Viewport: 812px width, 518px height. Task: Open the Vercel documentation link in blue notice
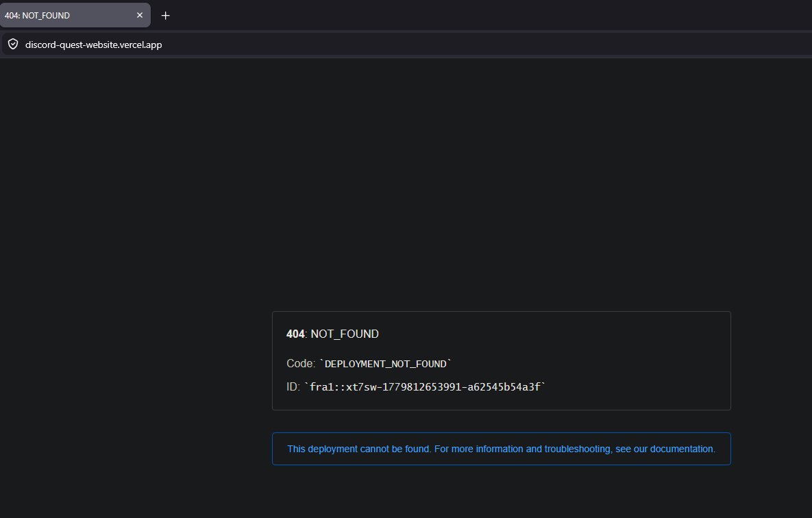501,449
